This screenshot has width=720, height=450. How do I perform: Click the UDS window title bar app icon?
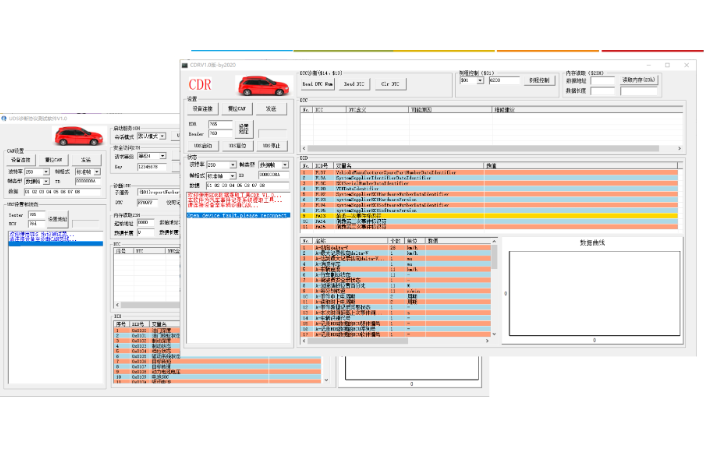4,118
